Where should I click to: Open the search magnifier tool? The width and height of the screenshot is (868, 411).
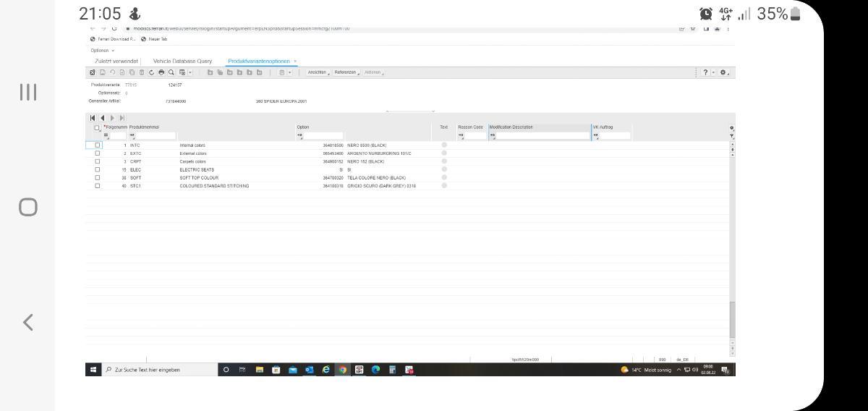[171, 72]
